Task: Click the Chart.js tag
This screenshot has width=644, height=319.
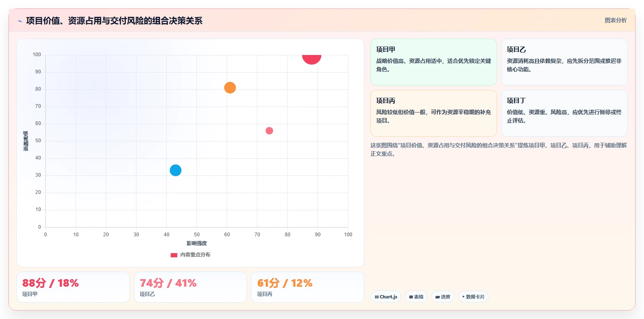Action: (x=386, y=297)
